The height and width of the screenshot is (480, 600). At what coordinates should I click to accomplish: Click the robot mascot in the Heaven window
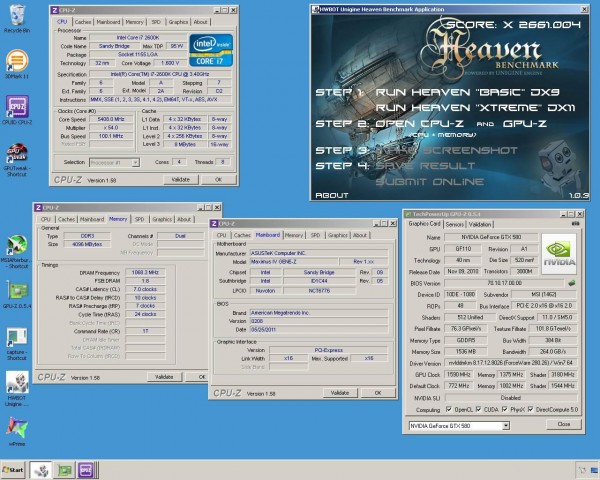tap(559, 167)
